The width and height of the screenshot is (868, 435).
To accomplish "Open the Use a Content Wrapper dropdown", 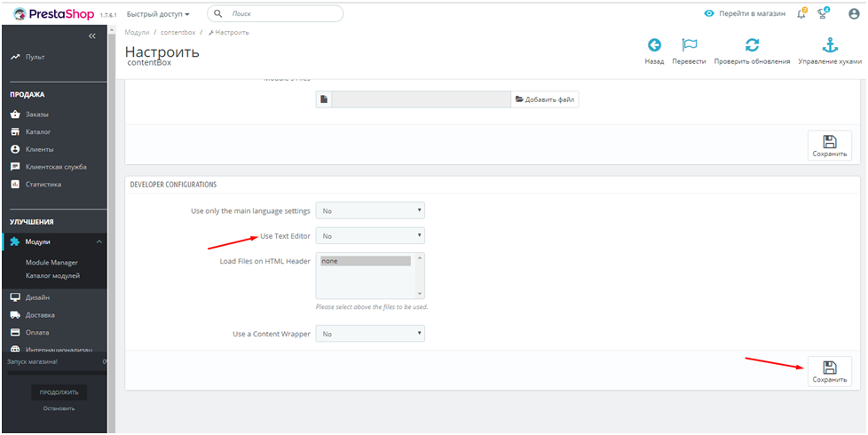I will pos(370,334).
